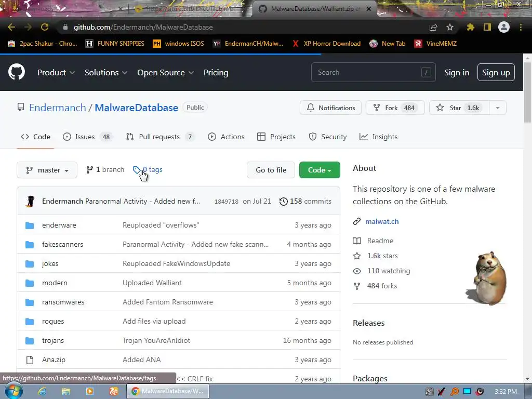
Task: Open the Chrome side panel icon
Action: [487, 27]
